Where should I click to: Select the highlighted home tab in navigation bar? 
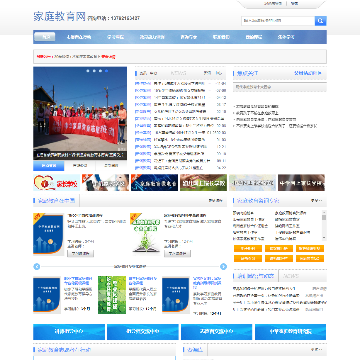pos(44,37)
